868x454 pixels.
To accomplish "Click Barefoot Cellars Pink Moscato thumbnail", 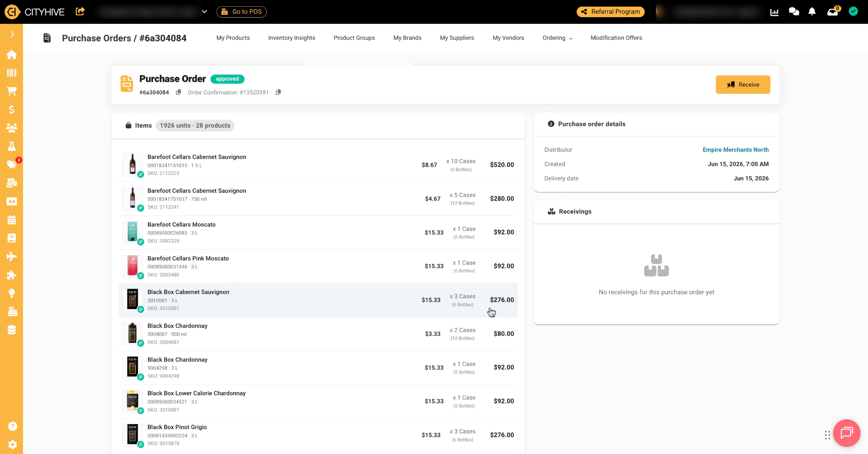I will tap(132, 266).
